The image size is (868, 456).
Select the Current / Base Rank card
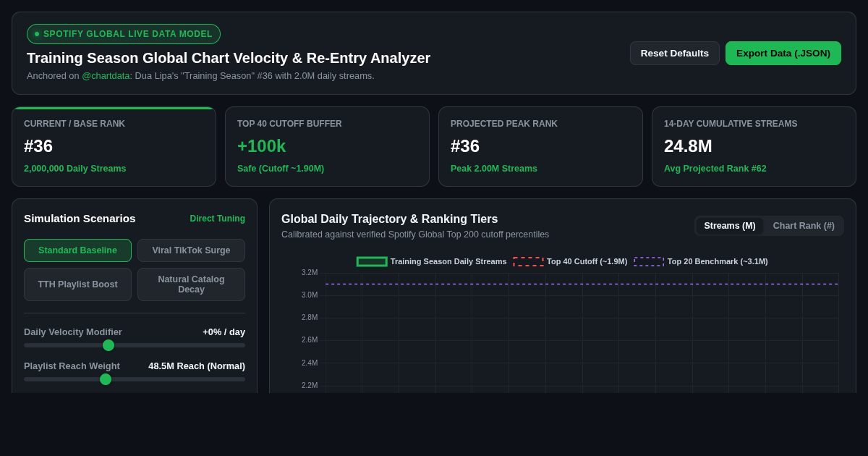[x=114, y=147]
